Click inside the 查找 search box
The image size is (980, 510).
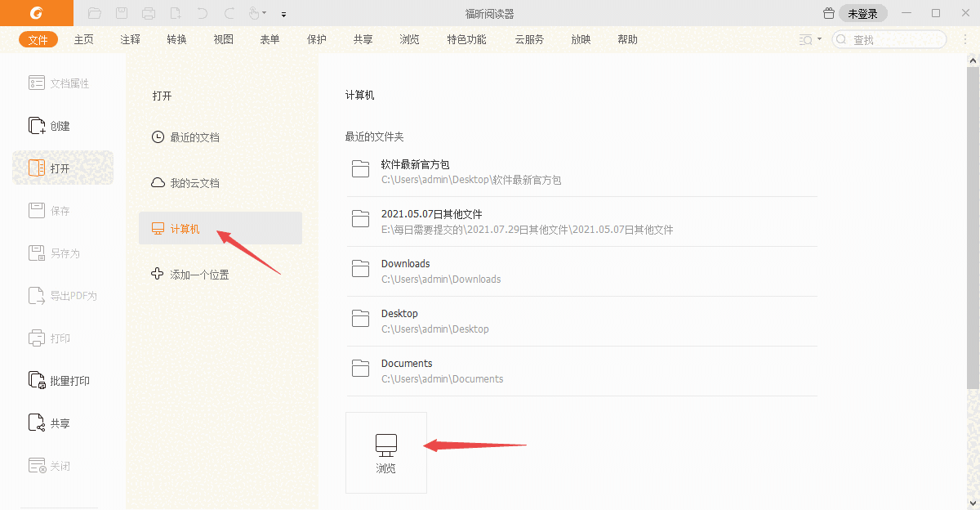tap(890, 38)
